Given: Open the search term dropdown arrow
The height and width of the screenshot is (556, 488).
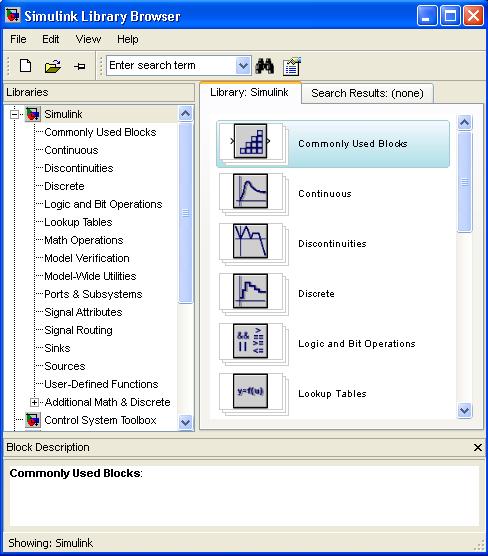Looking at the screenshot, I should pyautogui.click(x=243, y=66).
